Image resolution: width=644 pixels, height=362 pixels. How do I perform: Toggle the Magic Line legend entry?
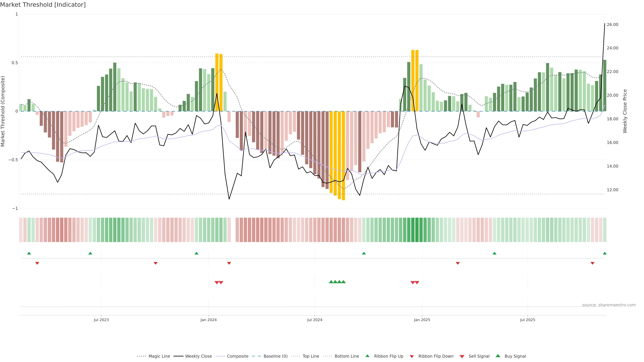pos(159,356)
